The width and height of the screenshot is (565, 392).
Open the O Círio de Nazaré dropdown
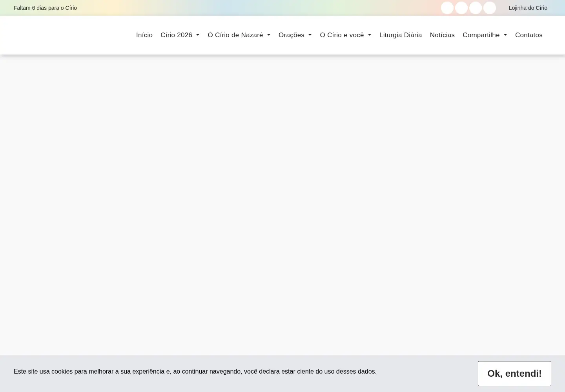[239, 35]
